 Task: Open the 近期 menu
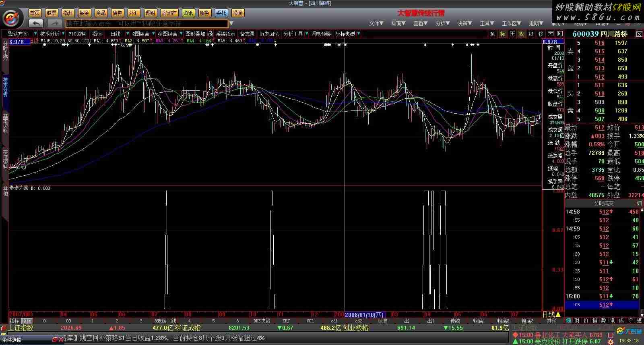tap(536, 23)
